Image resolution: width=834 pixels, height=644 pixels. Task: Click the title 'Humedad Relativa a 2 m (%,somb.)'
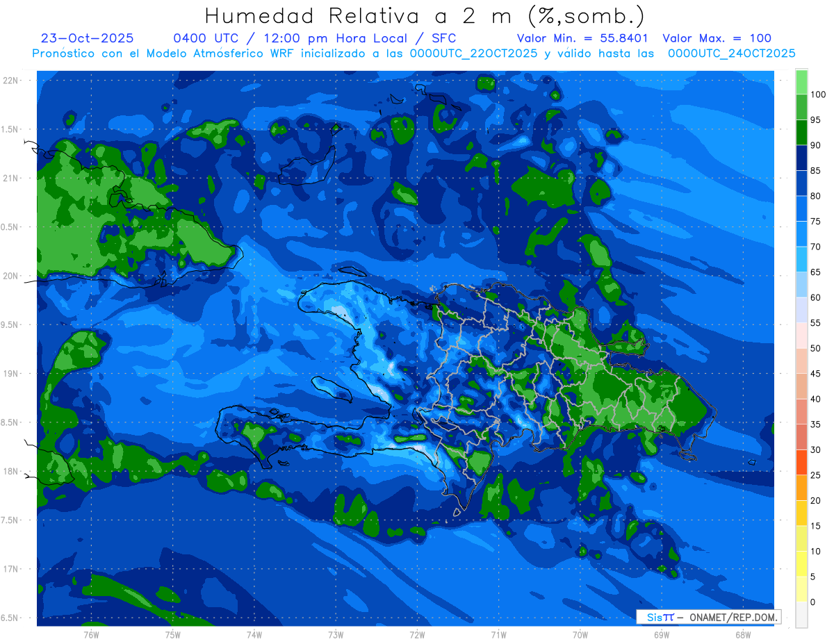[x=425, y=15]
